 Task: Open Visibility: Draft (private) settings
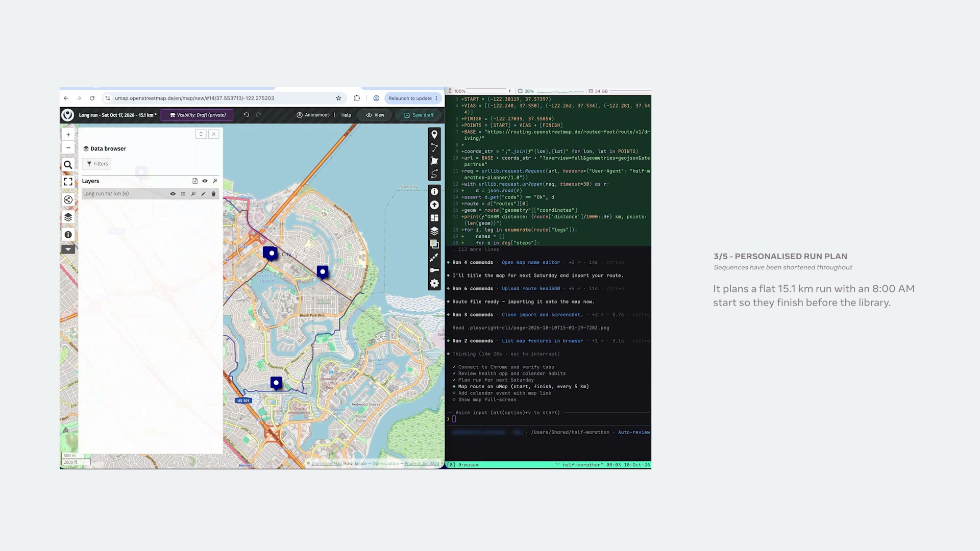pyautogui.click(x=197, y=115)
